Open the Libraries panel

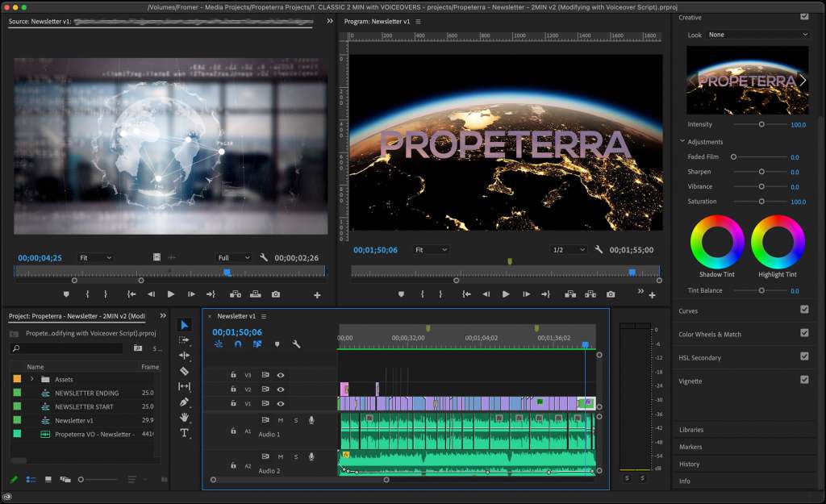[691, 430]
